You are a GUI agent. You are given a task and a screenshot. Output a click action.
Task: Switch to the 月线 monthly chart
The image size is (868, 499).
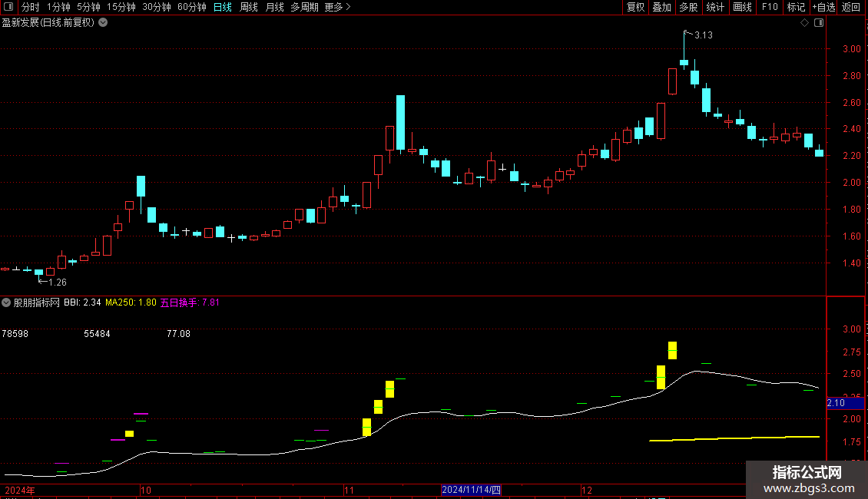click(x=274, y=7)
